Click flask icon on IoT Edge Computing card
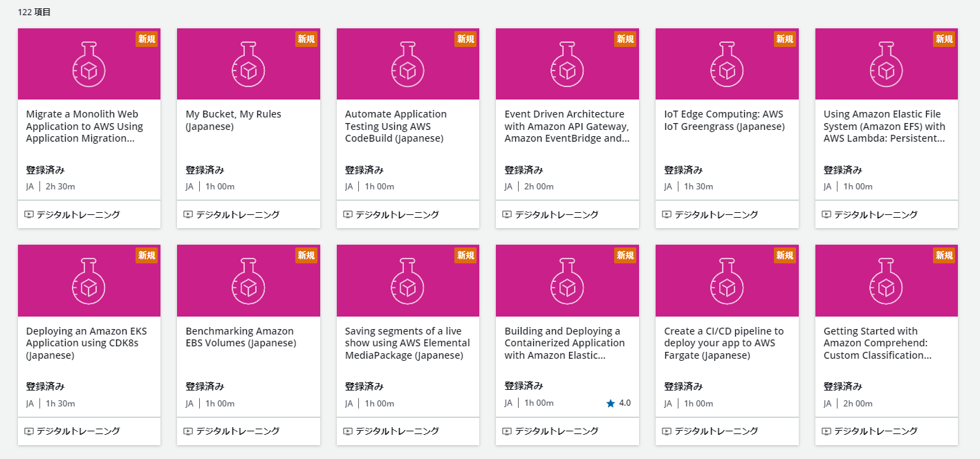 click(x=727, y=64)
